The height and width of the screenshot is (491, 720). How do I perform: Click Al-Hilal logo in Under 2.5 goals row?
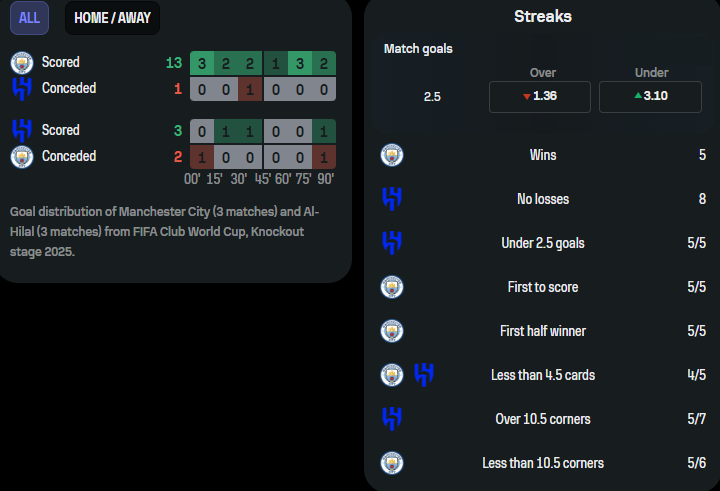pyautogui.click(x=392, y=243)
